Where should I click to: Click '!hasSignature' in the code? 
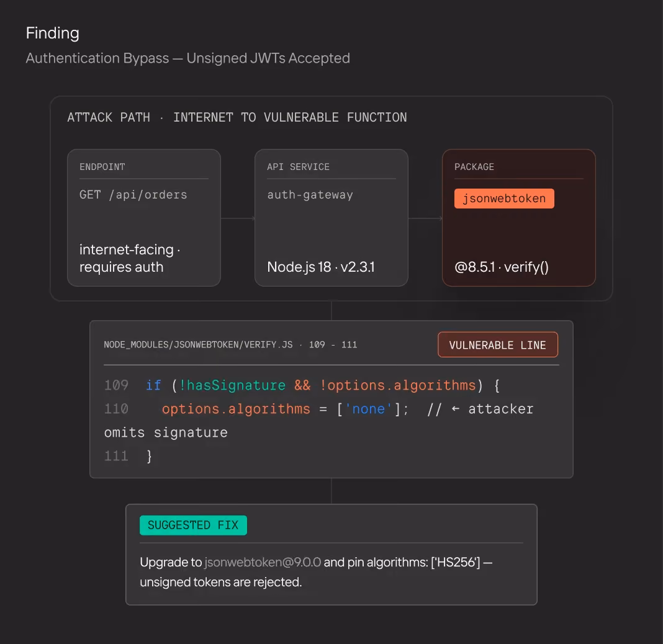[x=232, y=385]
